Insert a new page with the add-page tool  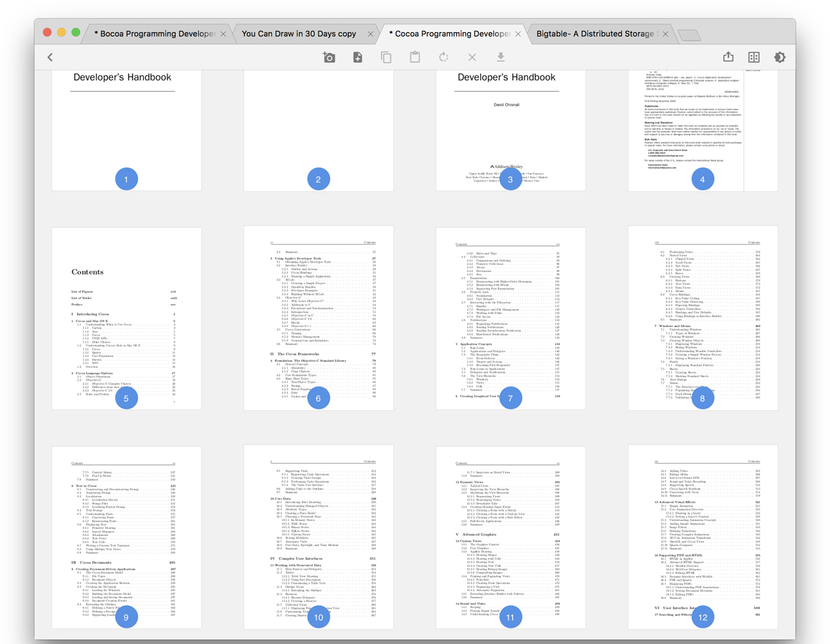358,57
